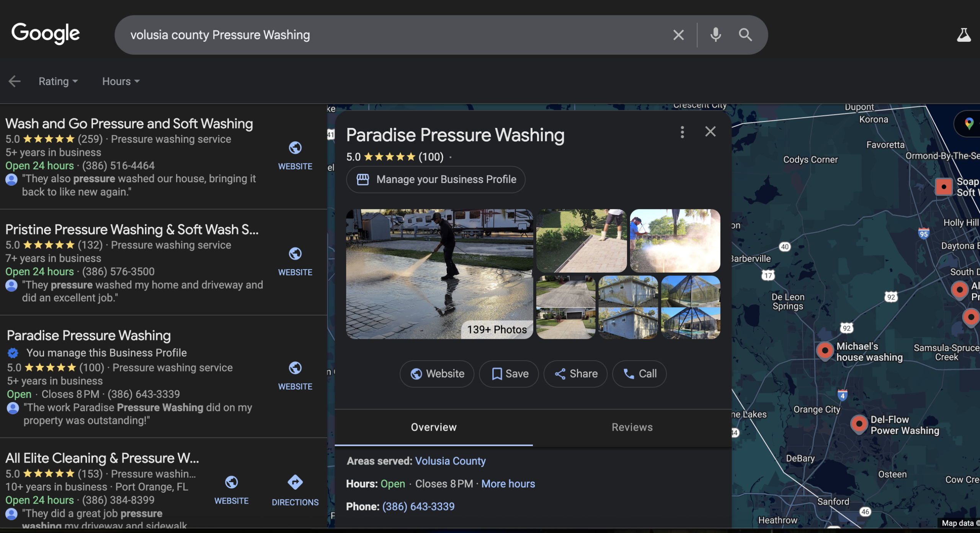This screenshot has width=980, height=533.
Task: Click the Website button in panel
Action: [x=437, y=374]
